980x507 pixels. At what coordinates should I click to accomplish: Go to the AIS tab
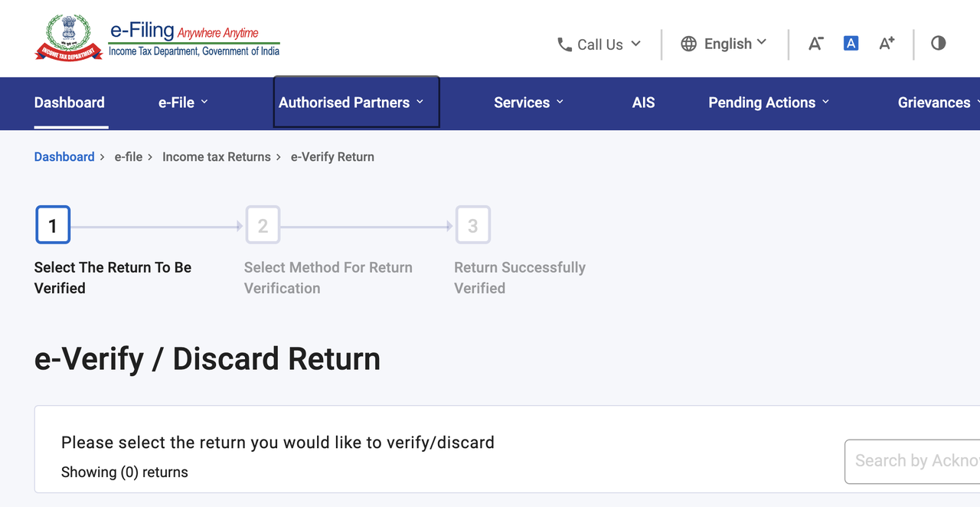(x=643, y=103)
